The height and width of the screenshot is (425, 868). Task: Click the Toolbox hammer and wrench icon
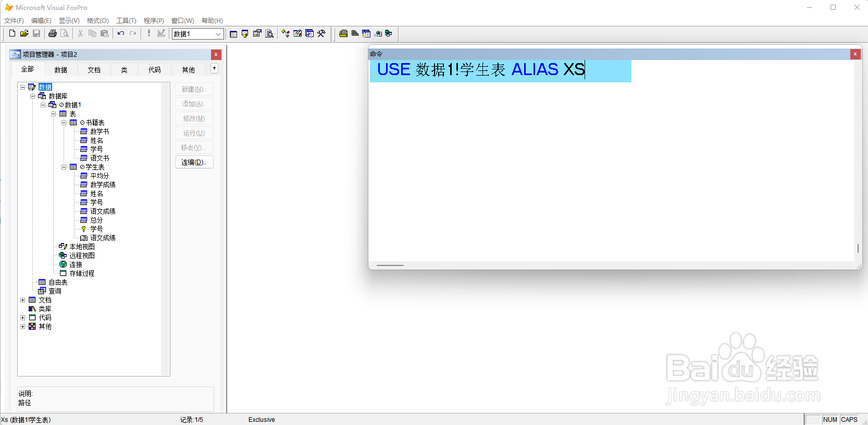(321, 34)
